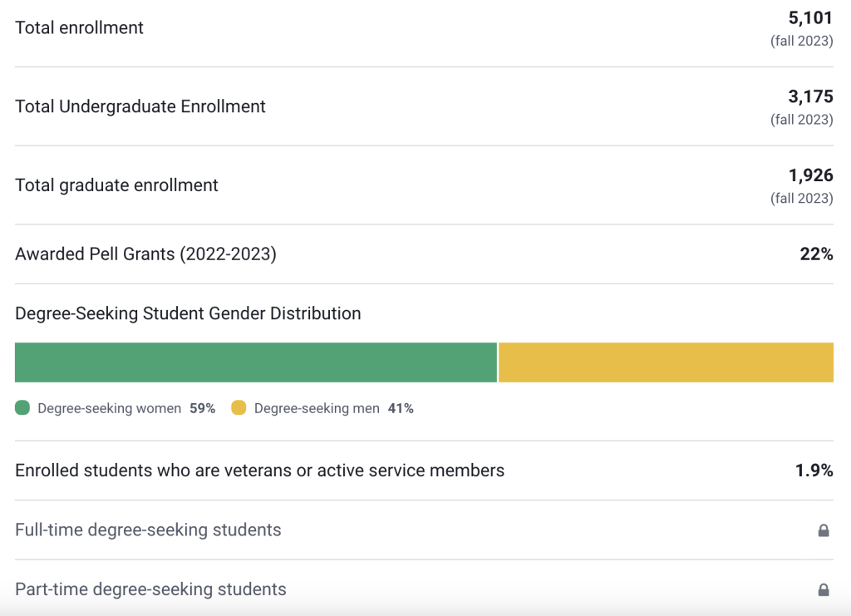Image resolution: width=851 pixels, height=616 pixels.
Task: Open the locked Full-time degree-seeking students row
Action: (148, 530)
